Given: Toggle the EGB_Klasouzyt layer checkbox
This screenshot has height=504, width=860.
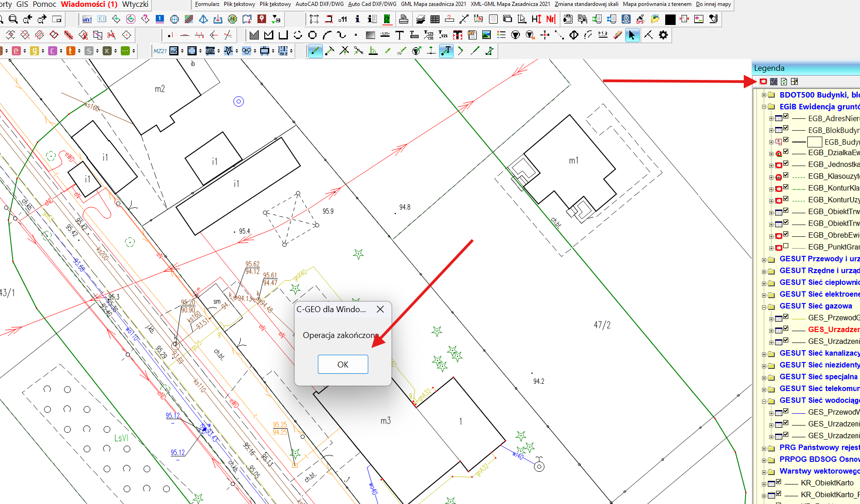Looking at the screenshot, I should [786, 176].
